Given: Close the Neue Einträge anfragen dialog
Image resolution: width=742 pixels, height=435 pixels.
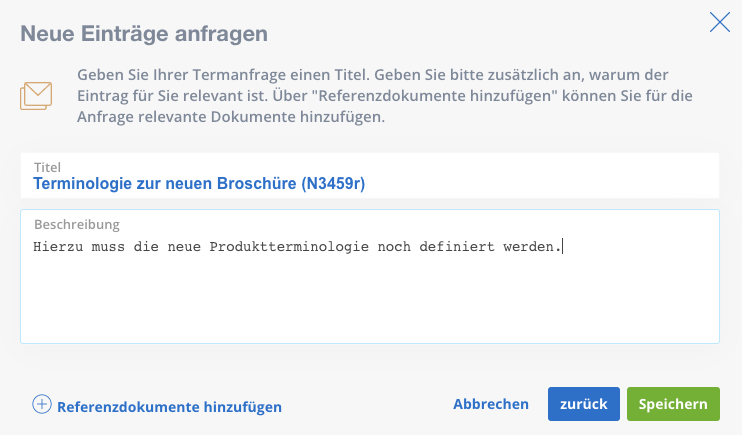Looking at the screenshot, I should coord(720,22).
